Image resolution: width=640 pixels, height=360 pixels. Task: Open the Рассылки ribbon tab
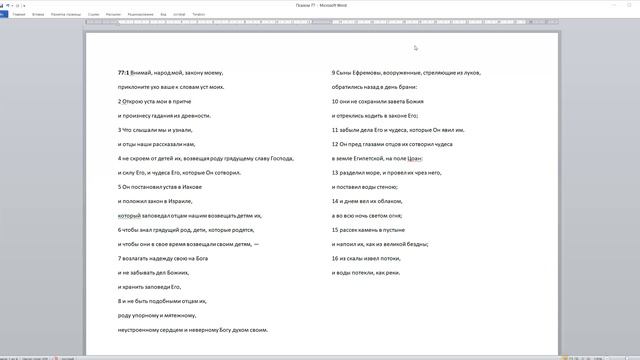pyautogui.click(x=113, y=14)
